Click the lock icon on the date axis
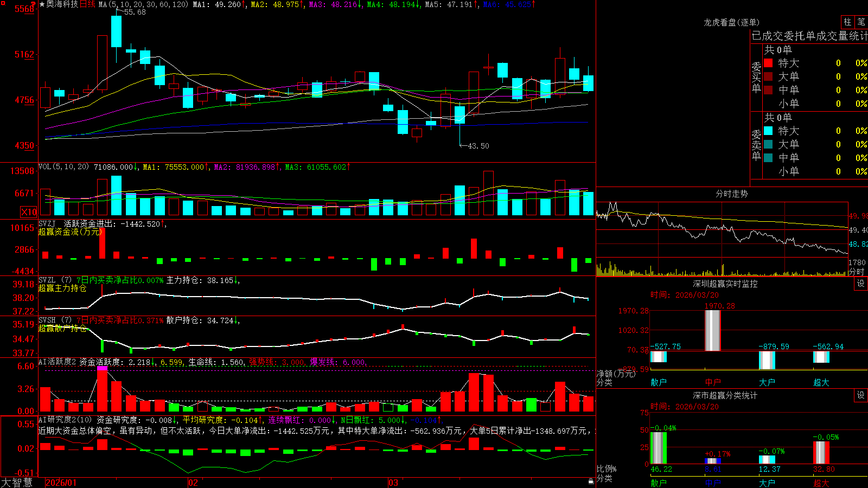Viewport: 868px width, 488px height. [x=591, y=481]
